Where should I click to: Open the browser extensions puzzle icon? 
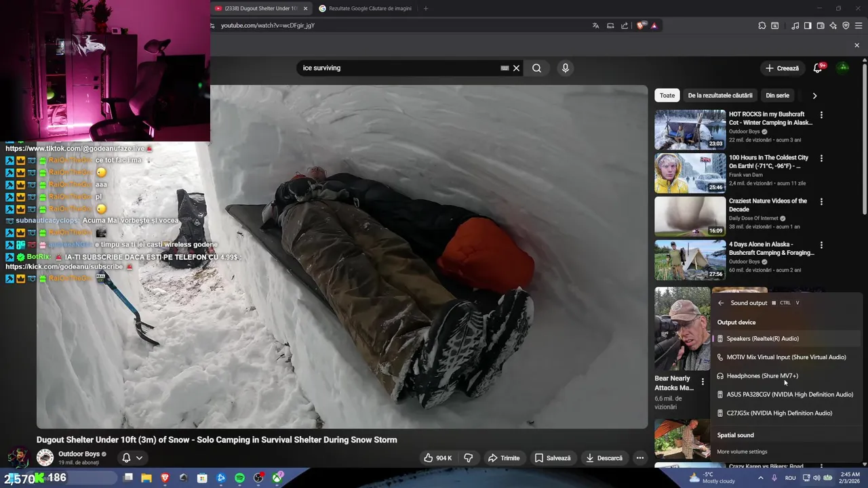pyautogui.click(x=762, y=26)
